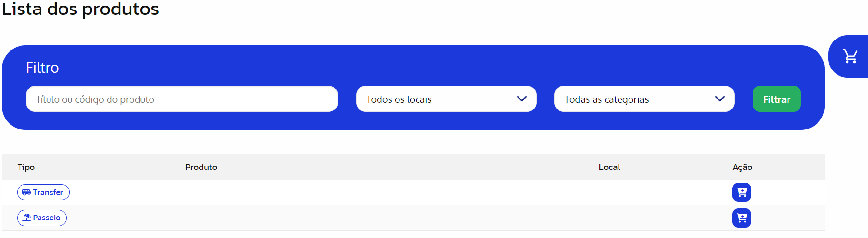Add the Passeio product to cart
Screen dimensions: 868x238
click(741, 218)
